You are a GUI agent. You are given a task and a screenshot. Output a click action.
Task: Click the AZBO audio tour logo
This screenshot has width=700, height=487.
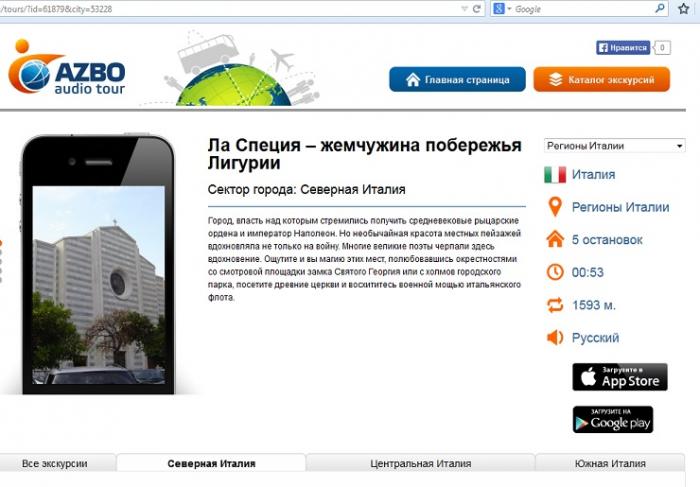pos(67,70)
